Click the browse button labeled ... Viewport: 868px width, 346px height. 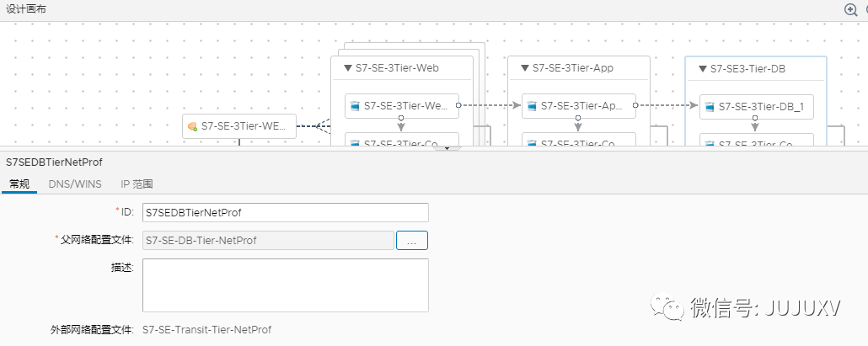pyautogui.click(x=412, y=240)
